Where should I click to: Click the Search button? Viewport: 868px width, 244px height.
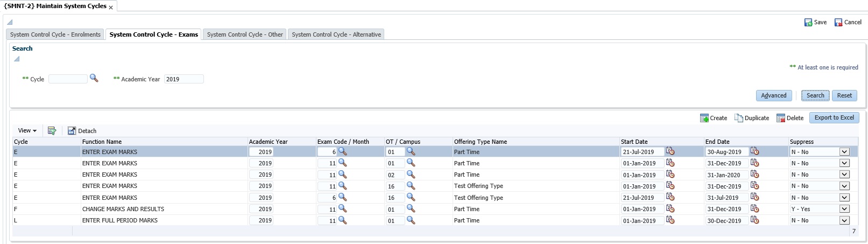pyautogui.click(x=815, y=95)
